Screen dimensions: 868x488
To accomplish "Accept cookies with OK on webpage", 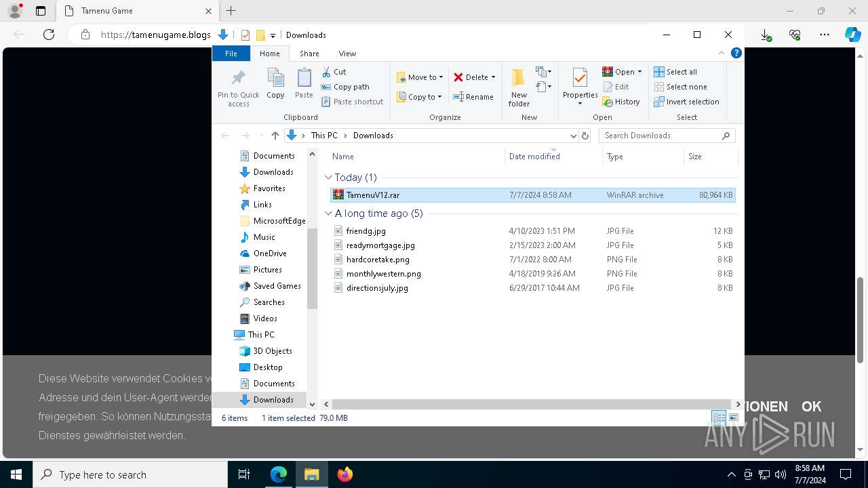I will pyautogui.click(x=812, y=407).
